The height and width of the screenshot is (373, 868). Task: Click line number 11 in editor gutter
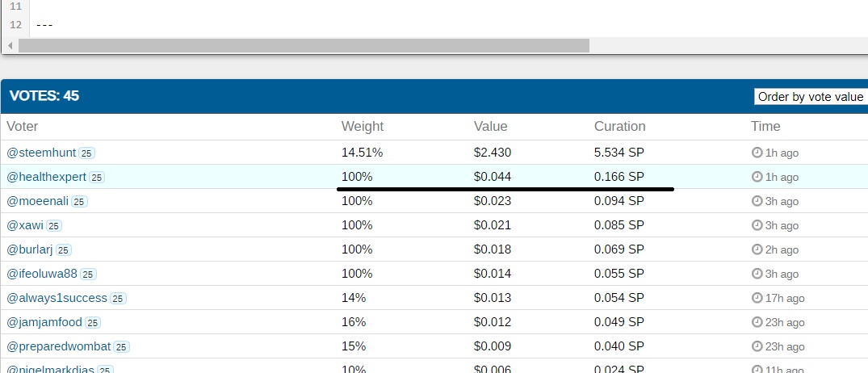tap(15, 6)
